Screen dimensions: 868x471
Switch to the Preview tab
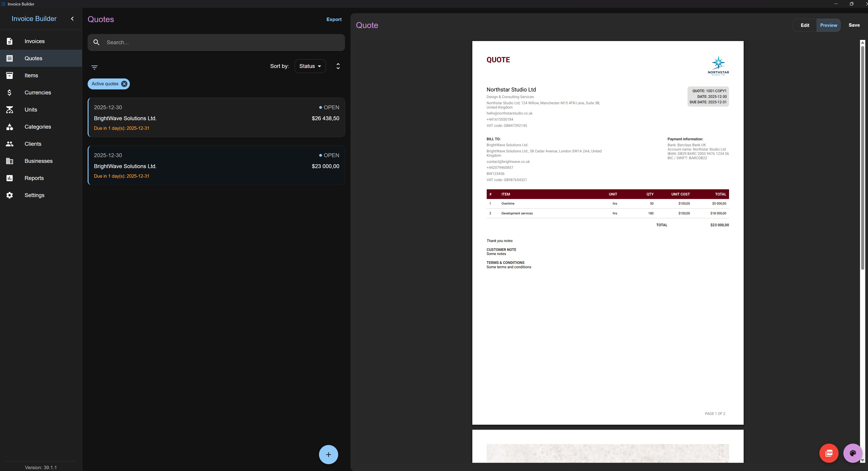(x=828, y=25)
